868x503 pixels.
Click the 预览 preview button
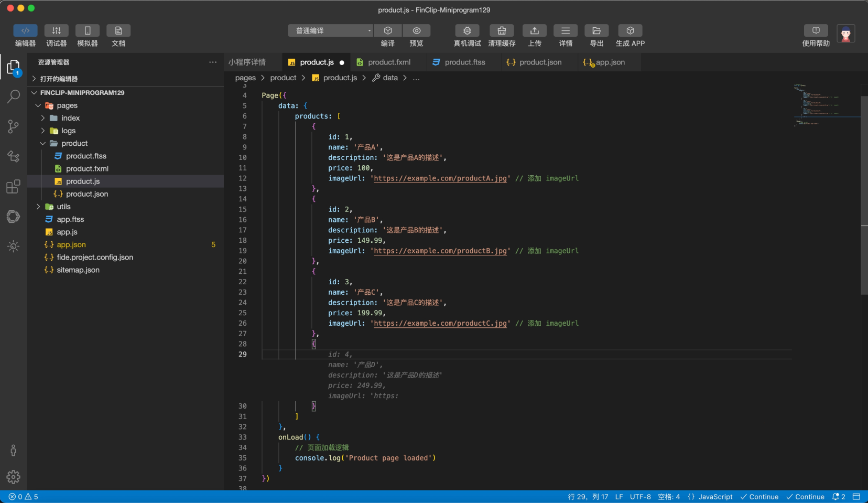[x=416, y=31]
